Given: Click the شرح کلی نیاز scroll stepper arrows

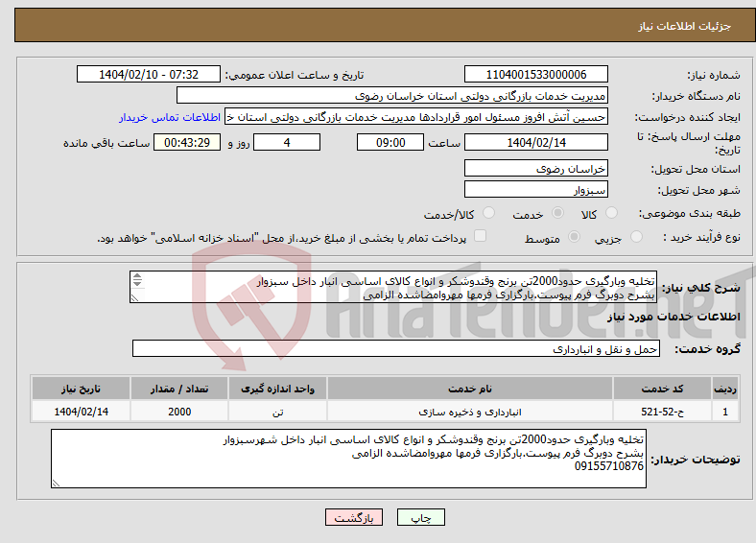Looking at the screenshot, I should point(137,280).
